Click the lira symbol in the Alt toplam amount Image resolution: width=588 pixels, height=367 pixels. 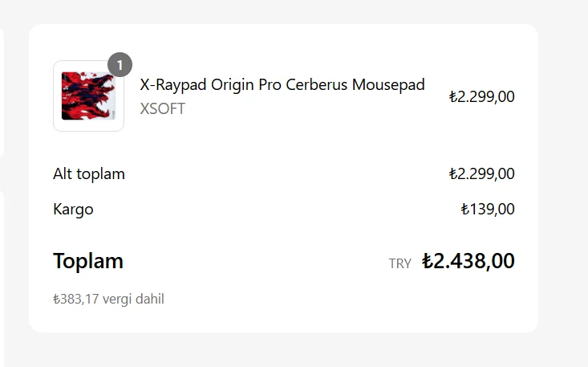[x=453, y=173]
